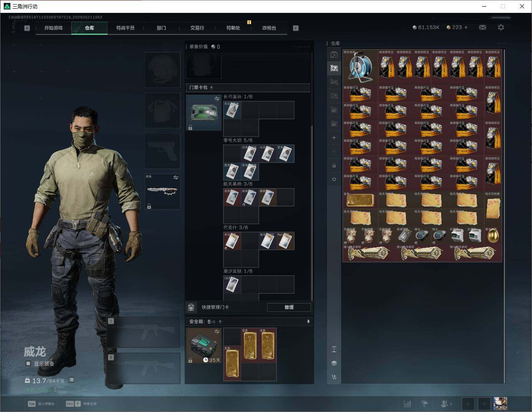
Task: Open the weight details list icon
Action: click(71, 380)
